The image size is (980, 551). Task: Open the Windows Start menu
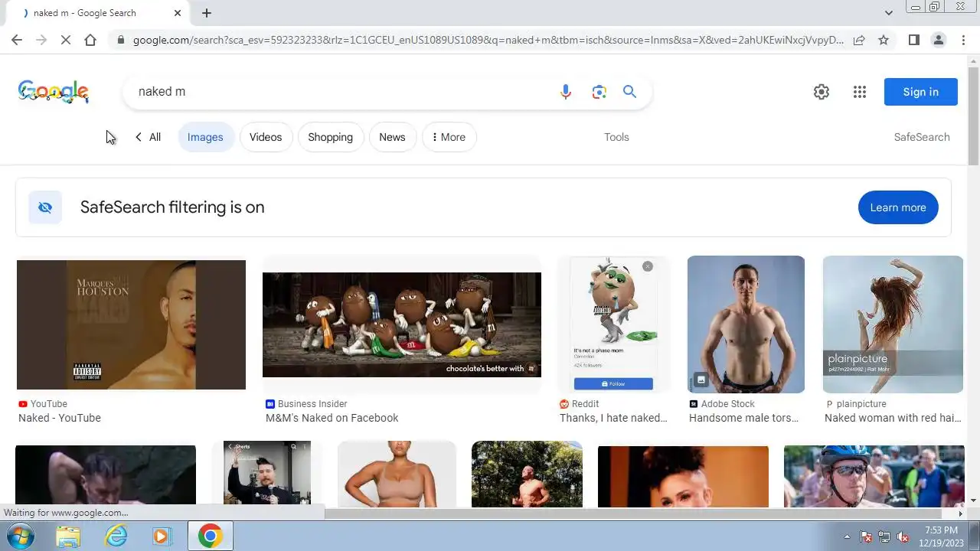(x=21, y=536)
